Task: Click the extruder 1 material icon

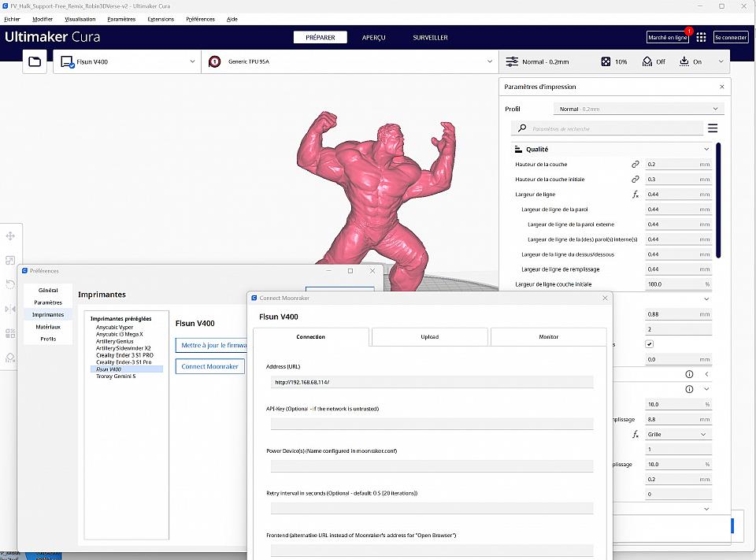Action: [x=214, y=61]
